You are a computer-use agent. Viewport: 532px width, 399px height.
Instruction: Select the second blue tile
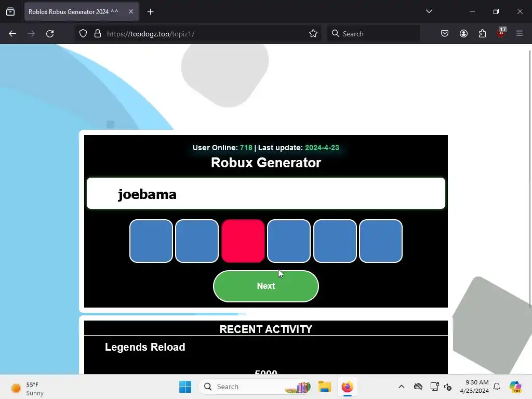197,241
